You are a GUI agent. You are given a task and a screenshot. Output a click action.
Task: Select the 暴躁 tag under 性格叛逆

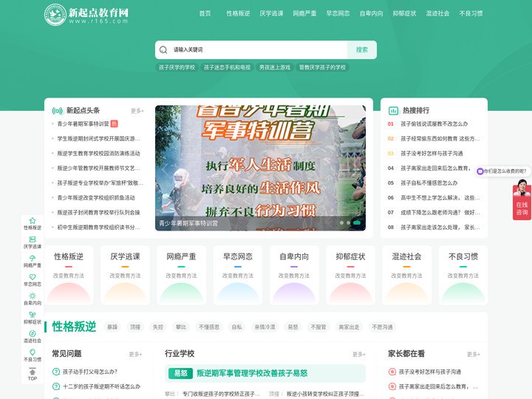click(112, 327)
